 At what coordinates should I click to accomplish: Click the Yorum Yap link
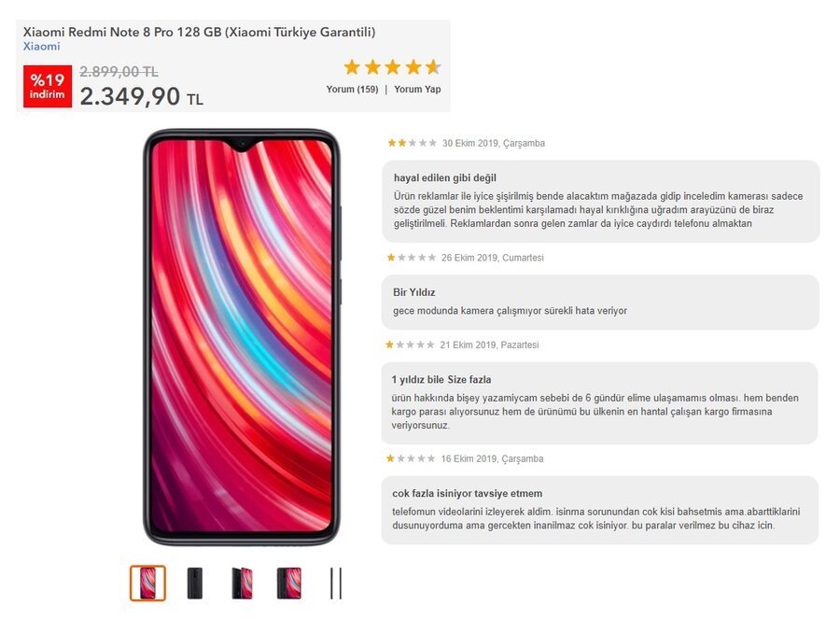[x=417, y=89]
